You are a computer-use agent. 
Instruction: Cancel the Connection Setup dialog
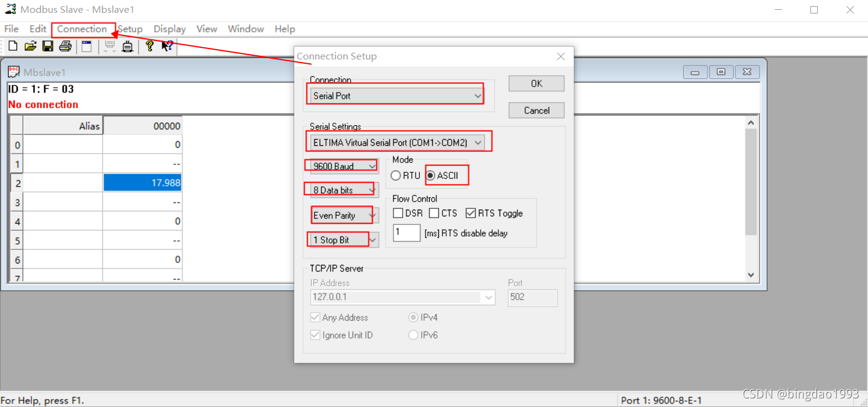536,110
